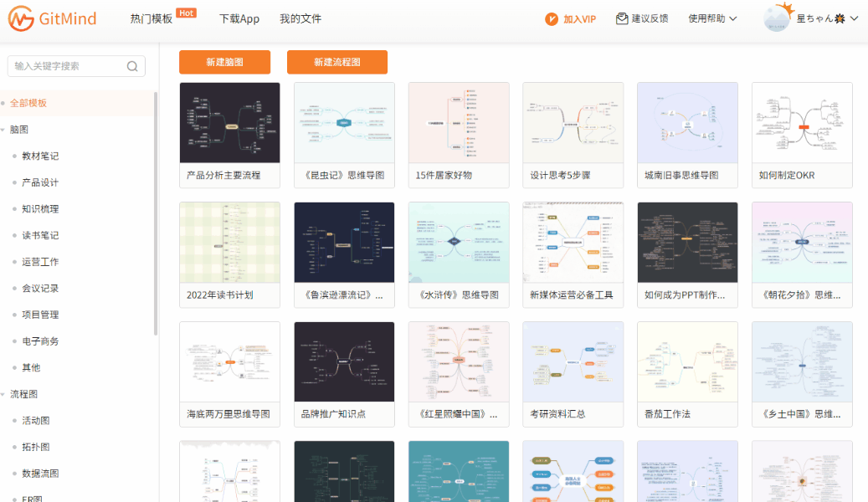Select the 数据流图 category

[39, 473]
